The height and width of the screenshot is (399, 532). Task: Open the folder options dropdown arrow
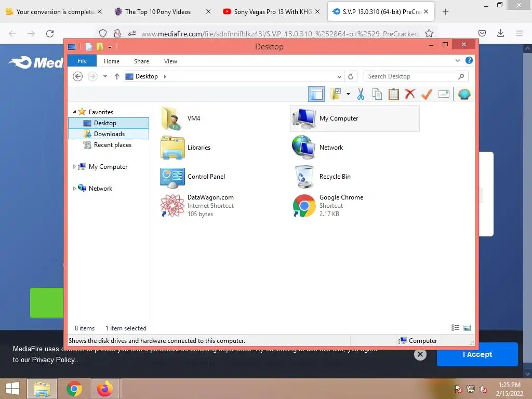tap(348, 94)
